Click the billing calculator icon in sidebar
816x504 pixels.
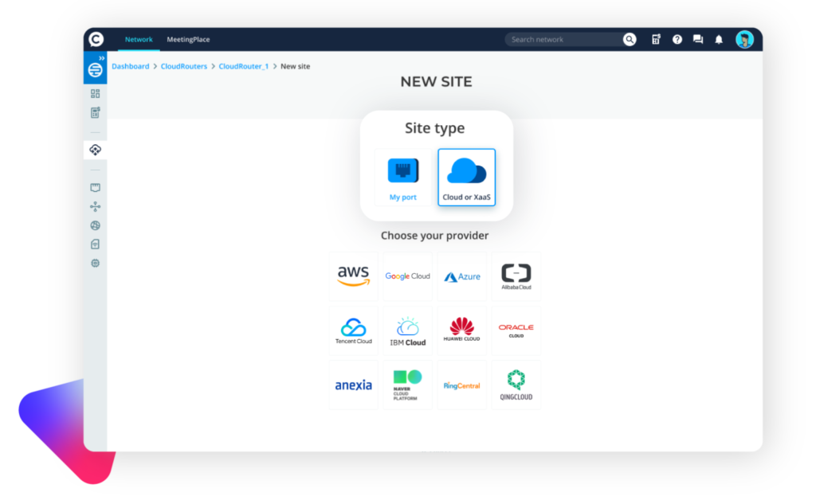[95, 112]
